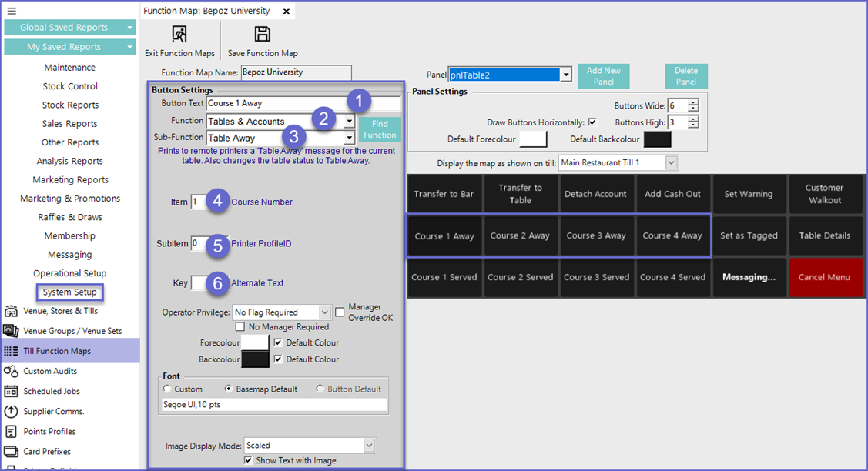Select the Custom font radio button

tap(167, 389)
